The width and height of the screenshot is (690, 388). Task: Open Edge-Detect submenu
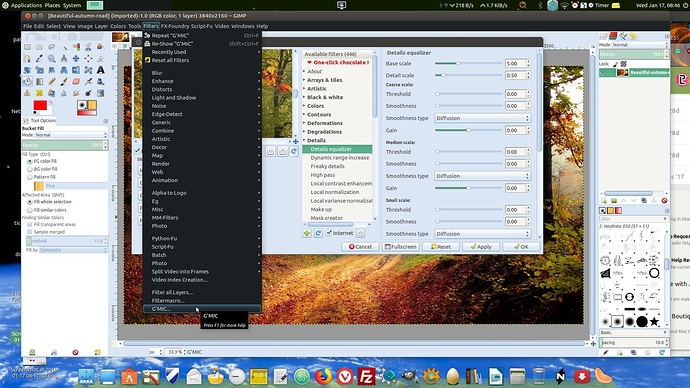(202, 114)
